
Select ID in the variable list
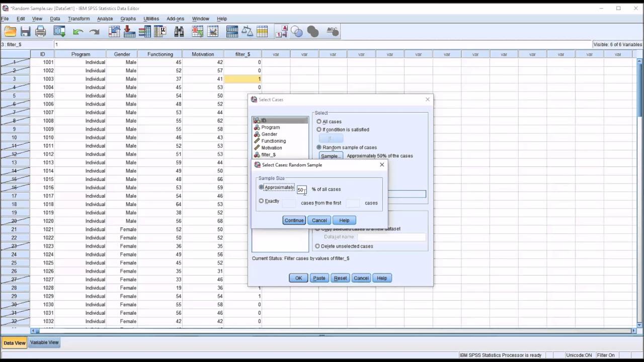[280, 121]
